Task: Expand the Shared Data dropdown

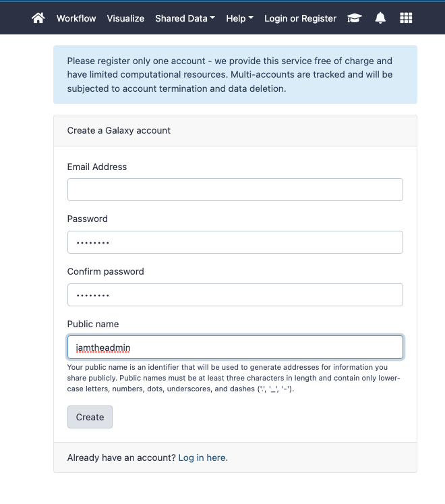Action: click(x=185, y=18)
